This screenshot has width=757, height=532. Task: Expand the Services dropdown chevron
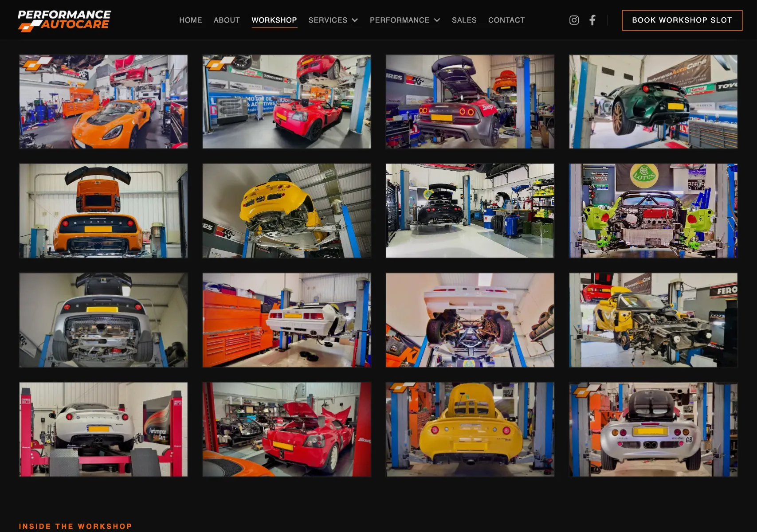click(x=355, y=20)
